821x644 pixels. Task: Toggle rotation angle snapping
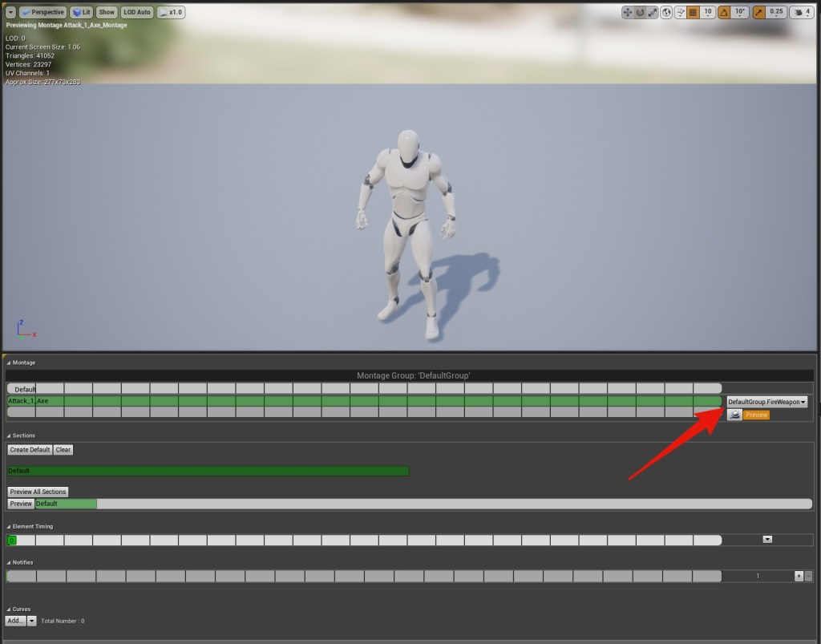(724, 12)
